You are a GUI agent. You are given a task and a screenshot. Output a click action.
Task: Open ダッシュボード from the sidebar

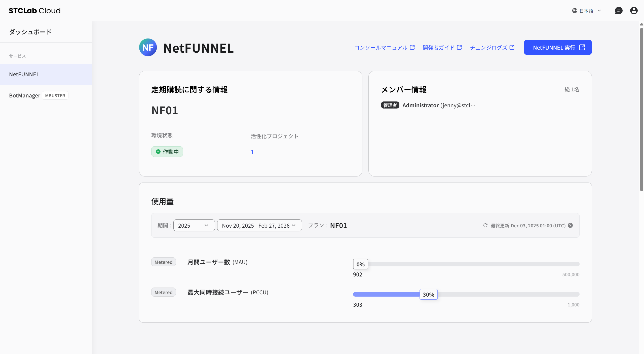(30, 32)
